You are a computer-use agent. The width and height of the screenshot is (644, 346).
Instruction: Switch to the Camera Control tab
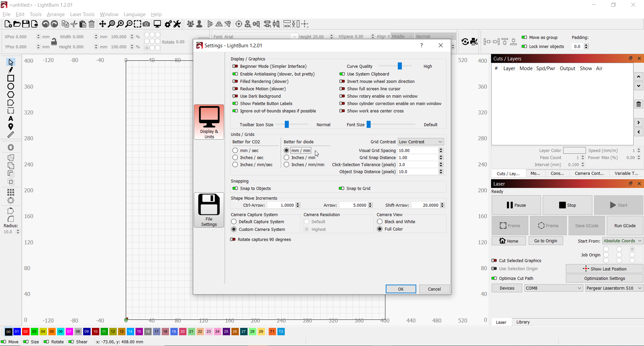[589, 174]
